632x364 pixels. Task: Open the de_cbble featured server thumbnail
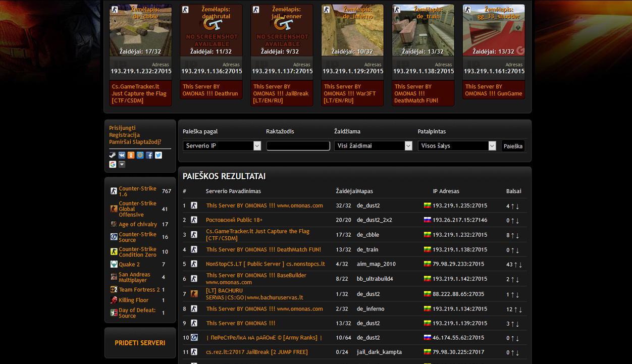click(140, 30)
